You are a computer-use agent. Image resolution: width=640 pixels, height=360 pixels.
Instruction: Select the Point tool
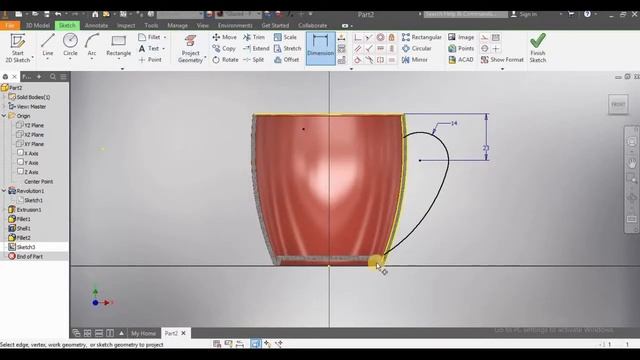point(150,60)
